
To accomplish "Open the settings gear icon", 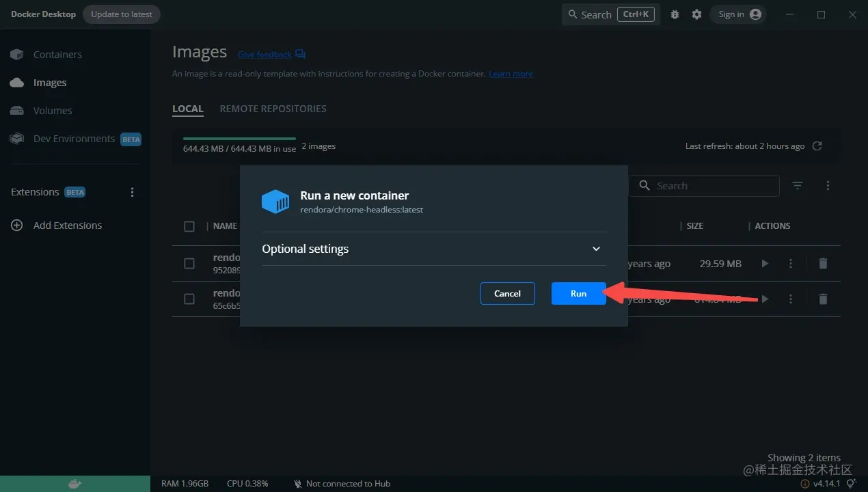I will point(696,14).
